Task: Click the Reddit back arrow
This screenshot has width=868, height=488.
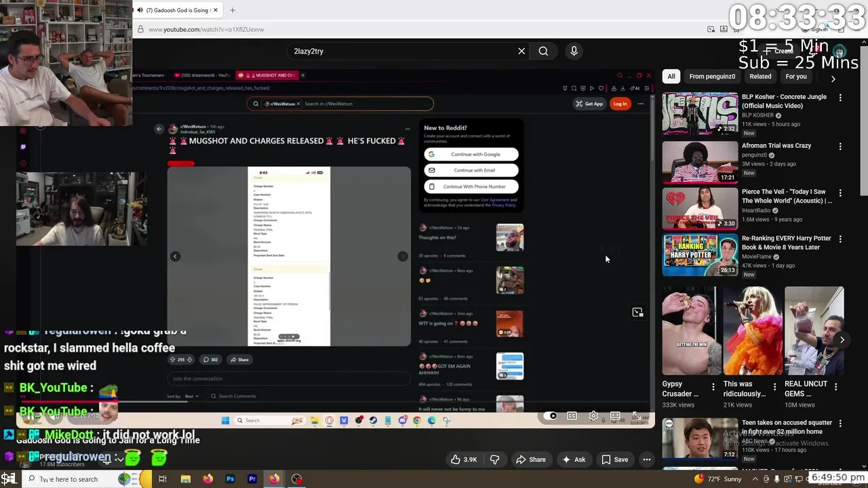Action: pos(159,129)
